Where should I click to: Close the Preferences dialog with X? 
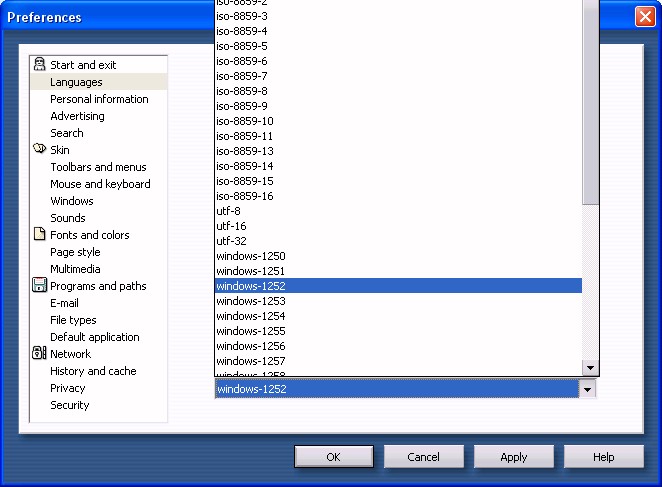coord(645,17)
